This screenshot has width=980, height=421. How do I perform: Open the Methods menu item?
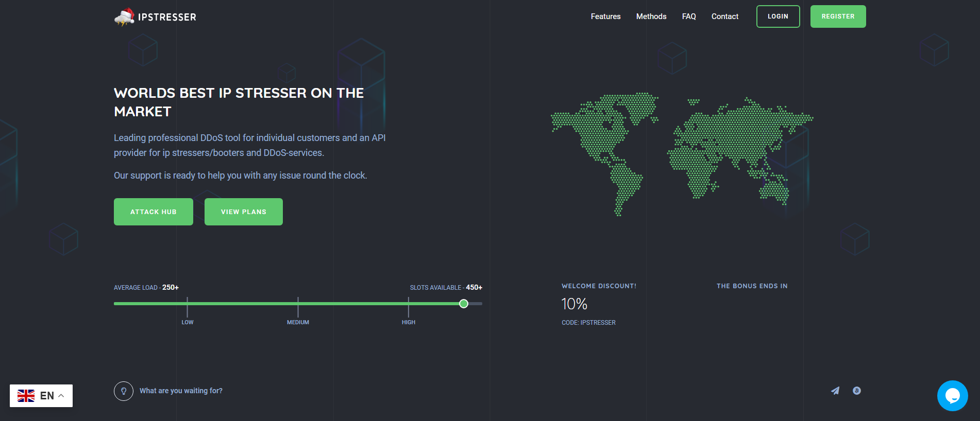[651, 16]
